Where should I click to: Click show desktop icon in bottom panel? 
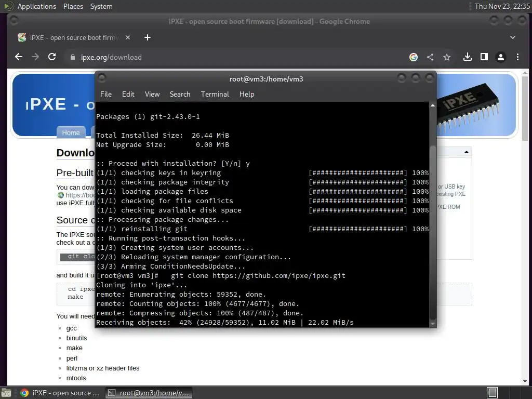click(6, 393)
